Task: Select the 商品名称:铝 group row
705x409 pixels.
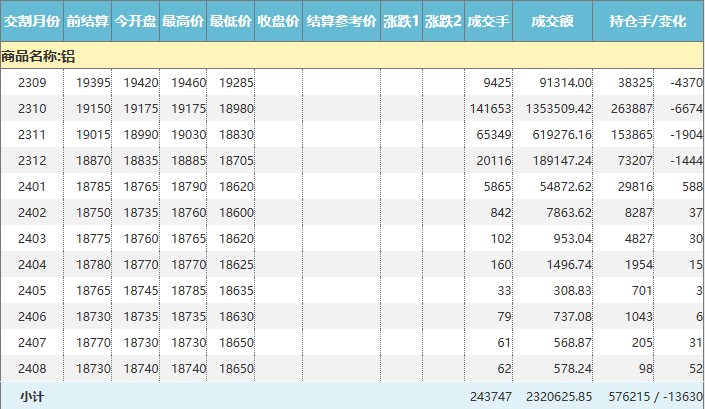Action: coord(40,56)
